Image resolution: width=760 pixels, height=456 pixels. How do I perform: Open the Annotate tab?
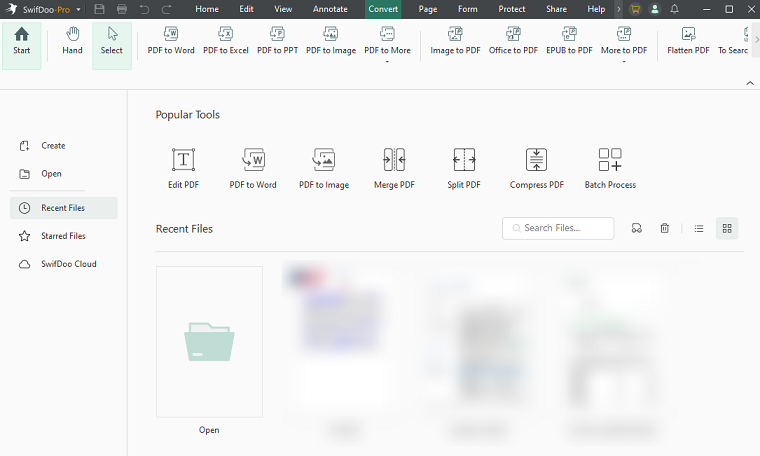330,9
